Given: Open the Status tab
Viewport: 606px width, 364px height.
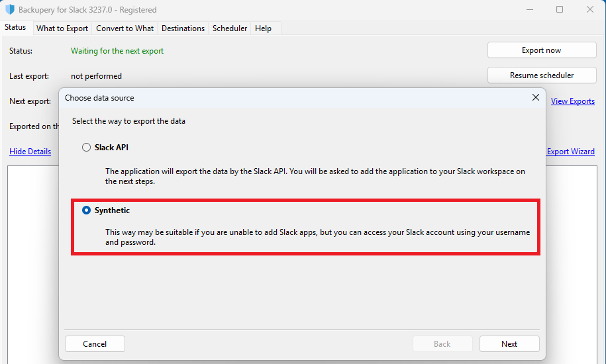Looking at the screenshot, I should 15,27.
